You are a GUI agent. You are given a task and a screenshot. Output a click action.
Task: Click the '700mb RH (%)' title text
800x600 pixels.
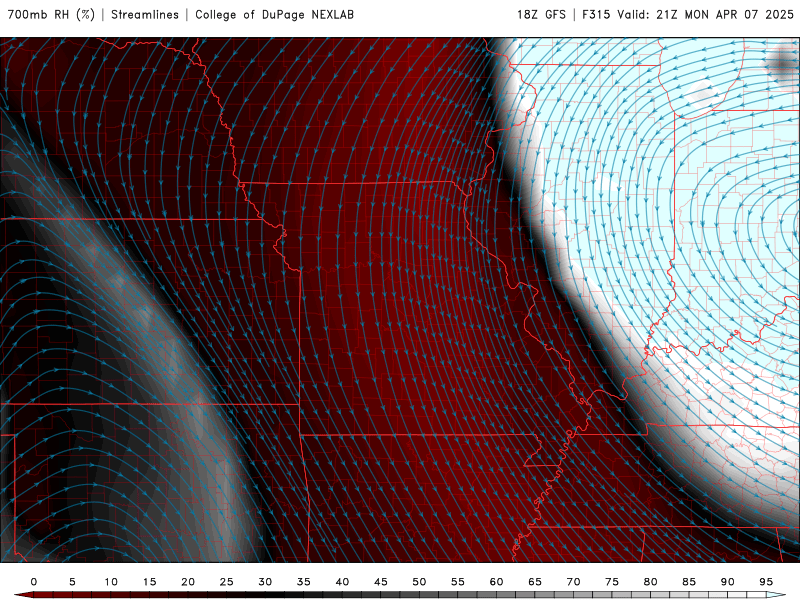52,14
